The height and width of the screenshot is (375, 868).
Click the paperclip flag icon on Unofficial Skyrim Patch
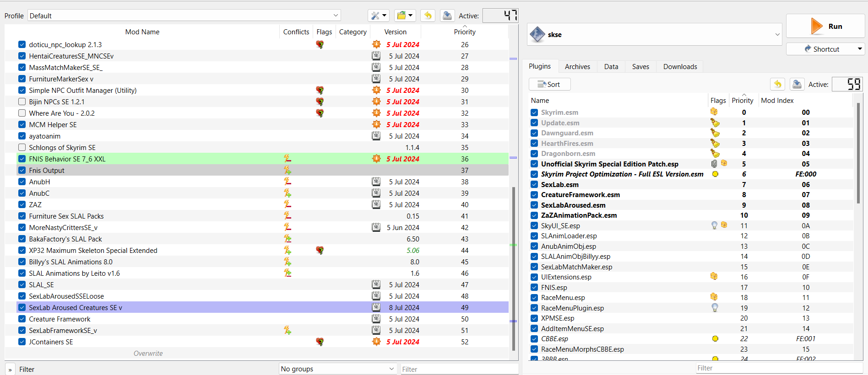[x=714, y=164]
